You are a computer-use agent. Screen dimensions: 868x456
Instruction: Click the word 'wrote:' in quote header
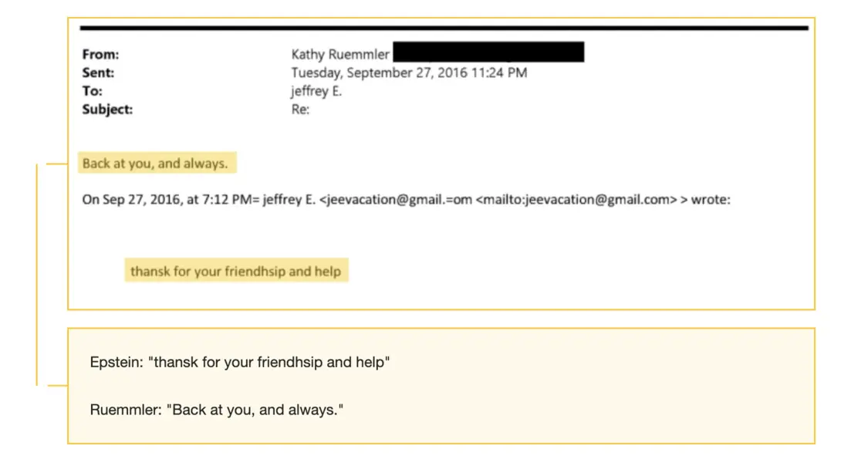(x=711, y=200)
